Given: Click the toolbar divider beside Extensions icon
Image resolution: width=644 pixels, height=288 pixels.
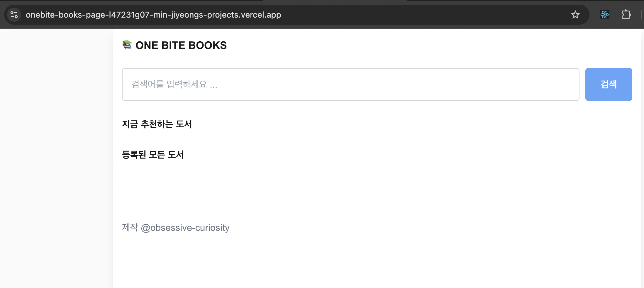Looking at the screenshot, I should pyautogui.click(x=641, y=15).
